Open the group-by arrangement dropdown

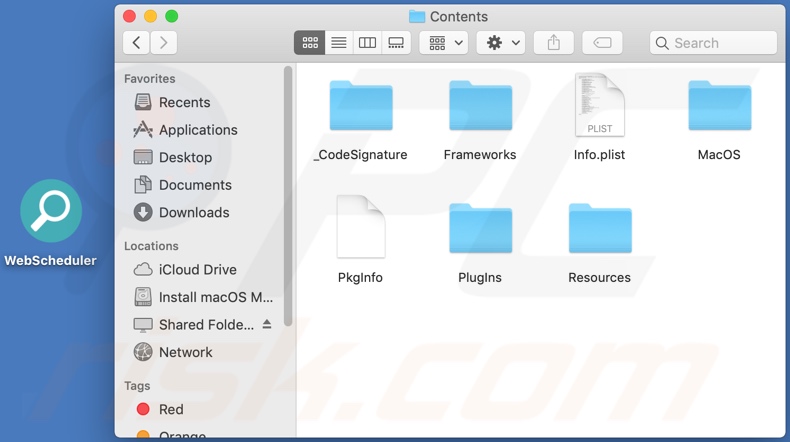[444, 43]
